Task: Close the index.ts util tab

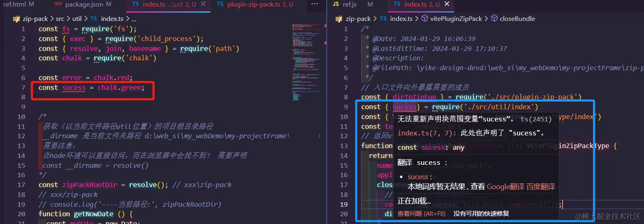Action: pos(203,4)
